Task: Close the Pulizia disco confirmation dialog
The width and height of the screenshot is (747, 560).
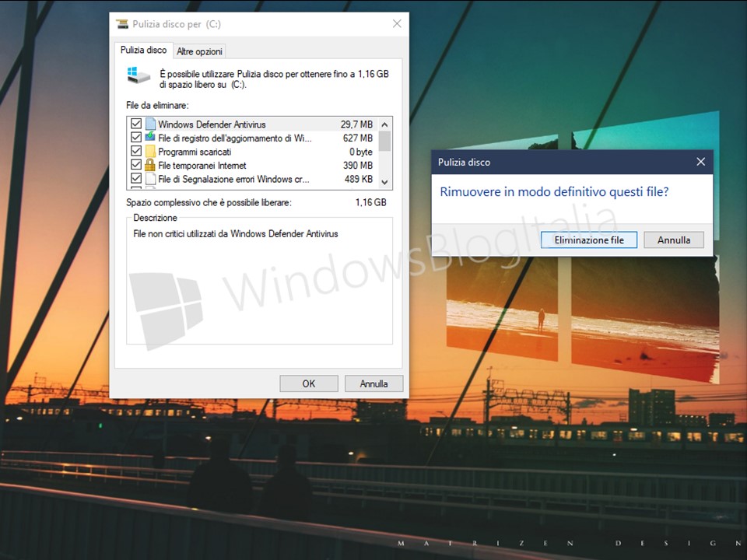Action: click(x=700, y=162)
